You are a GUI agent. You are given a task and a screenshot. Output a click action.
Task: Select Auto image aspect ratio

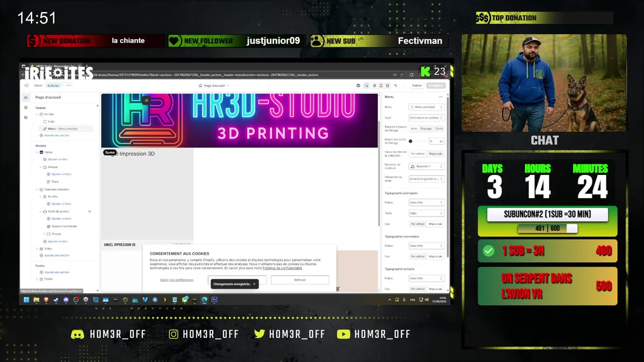(414, 129)
